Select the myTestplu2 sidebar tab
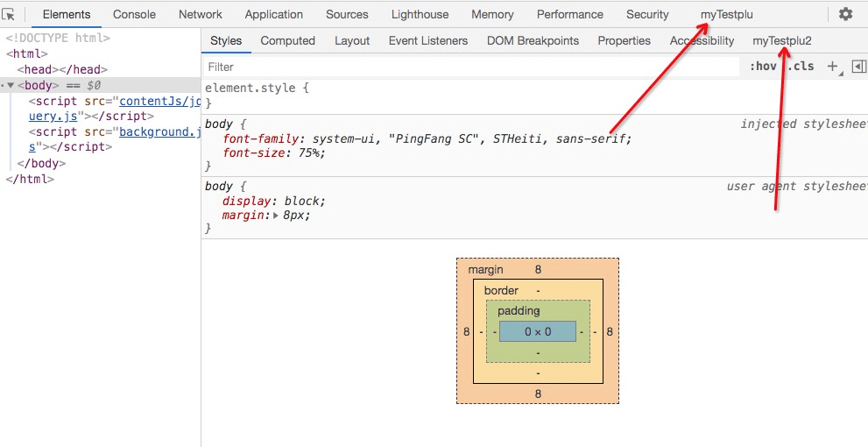This screenshot has height=447, width=868. (782, 41)
